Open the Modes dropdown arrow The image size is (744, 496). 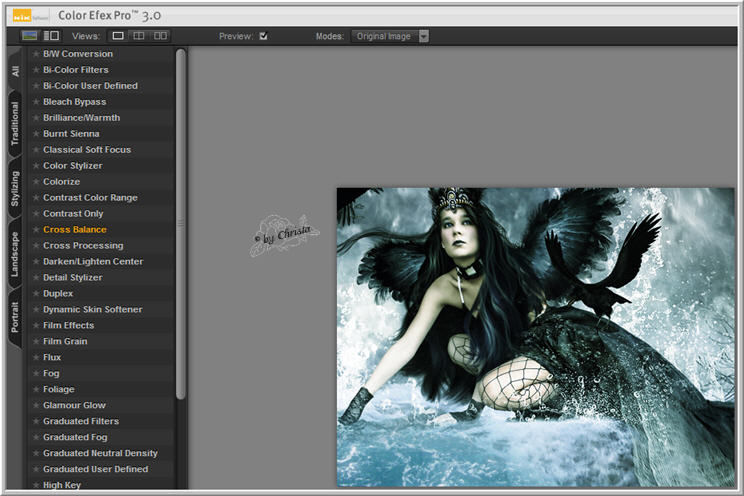click(424, 36)
